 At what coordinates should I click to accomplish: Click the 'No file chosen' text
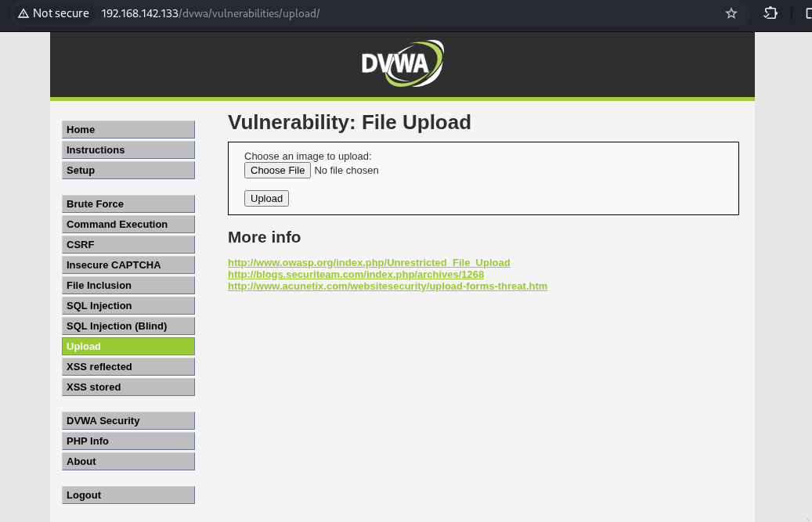346,170
